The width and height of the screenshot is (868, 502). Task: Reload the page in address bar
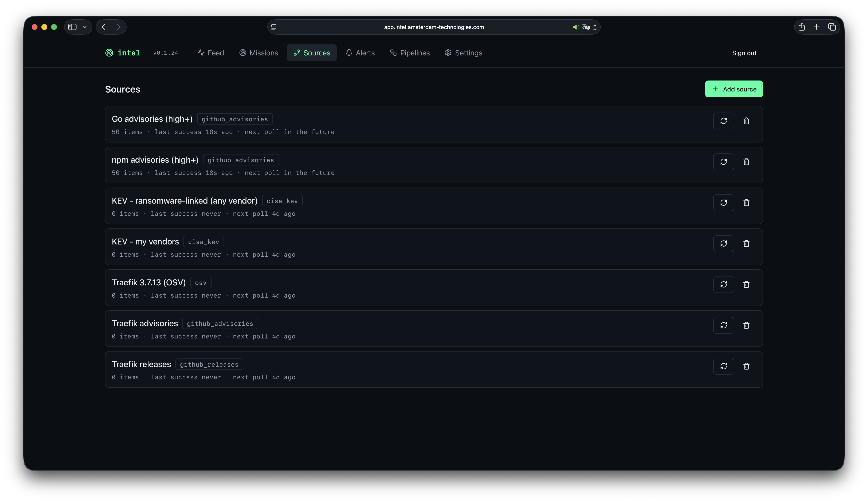coord(595,27)
